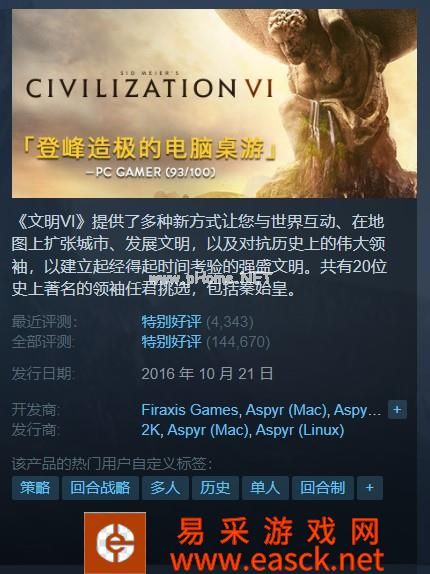Screen dimensions: 430x574
Task: Open the 回合制 tag
Action: point(323,488)
